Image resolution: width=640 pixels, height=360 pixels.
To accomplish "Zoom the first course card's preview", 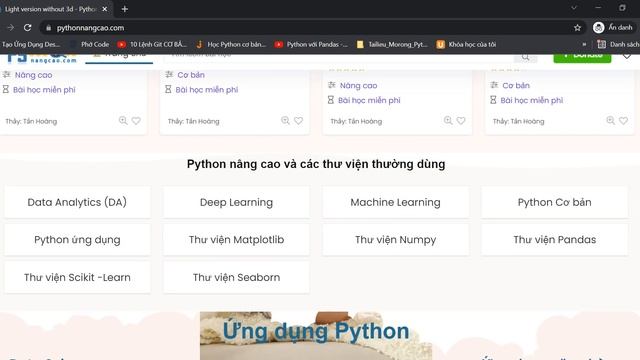I will click(122, 120).
